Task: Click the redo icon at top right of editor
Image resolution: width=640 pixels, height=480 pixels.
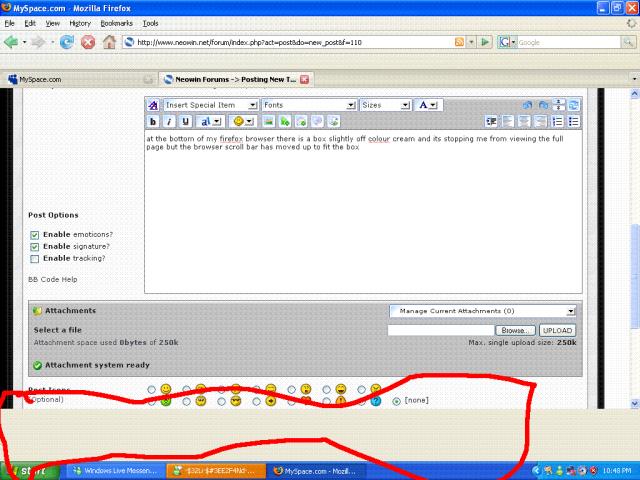Action: point(543,105)
